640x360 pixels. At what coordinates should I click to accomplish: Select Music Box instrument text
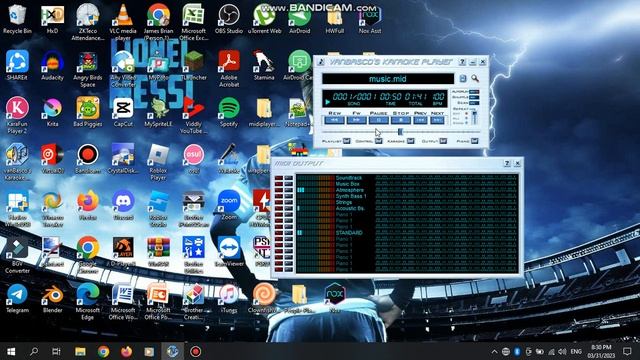click(347, 184)
